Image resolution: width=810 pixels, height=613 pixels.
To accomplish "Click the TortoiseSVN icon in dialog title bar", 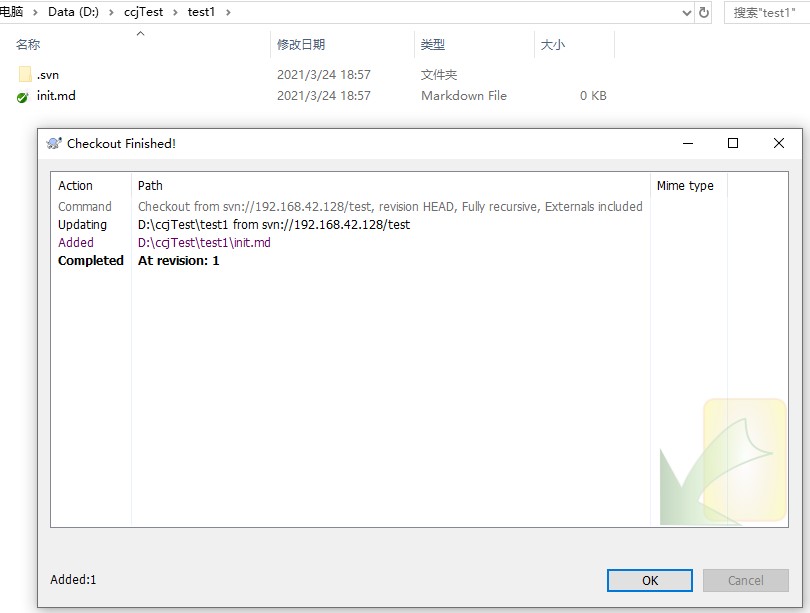I will coord(54,143).
